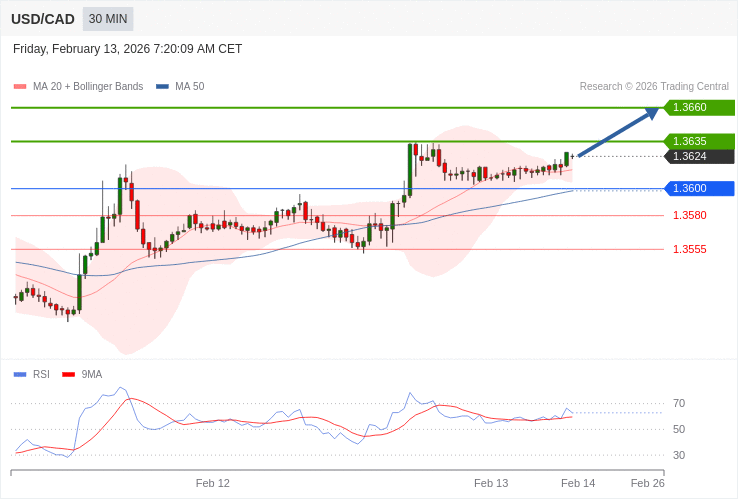Select the chart date and time text
Screen dimensions: 738x500
tap(128, 49)
